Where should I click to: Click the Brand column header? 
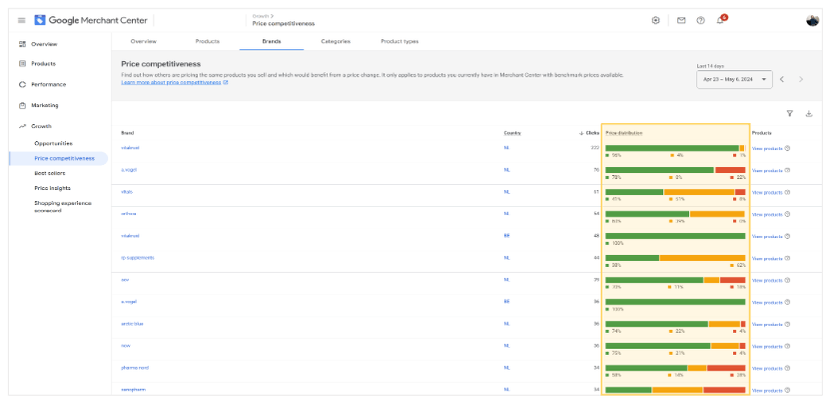(x=127, y=133)
